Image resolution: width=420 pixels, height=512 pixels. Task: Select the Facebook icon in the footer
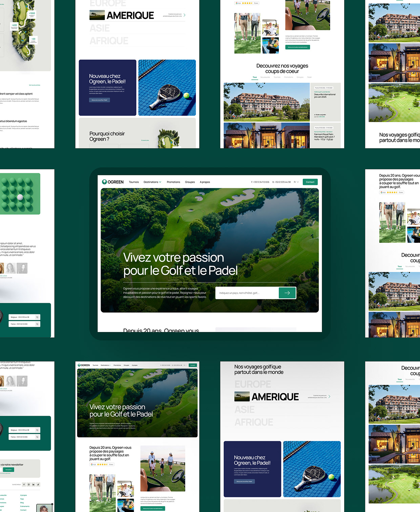[24, 485]
